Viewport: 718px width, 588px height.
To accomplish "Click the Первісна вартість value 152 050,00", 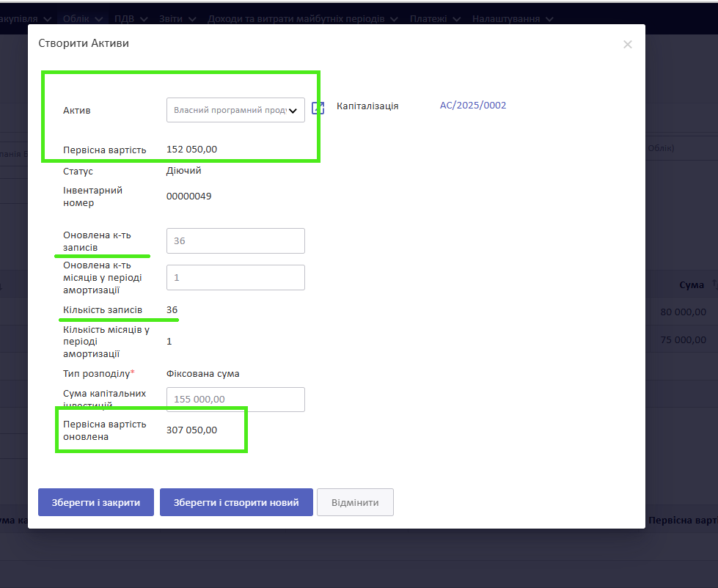I will (x=192, y=149).
